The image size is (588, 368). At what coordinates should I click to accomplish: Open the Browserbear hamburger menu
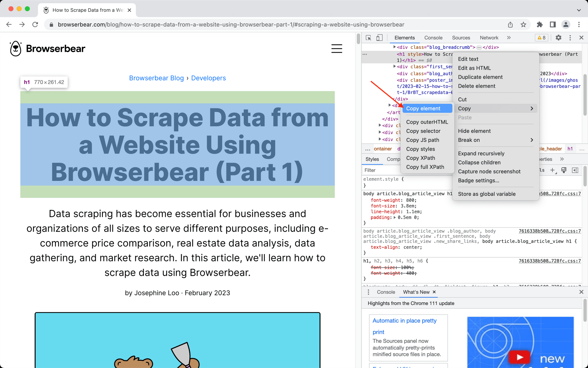(x=337, y=49)
